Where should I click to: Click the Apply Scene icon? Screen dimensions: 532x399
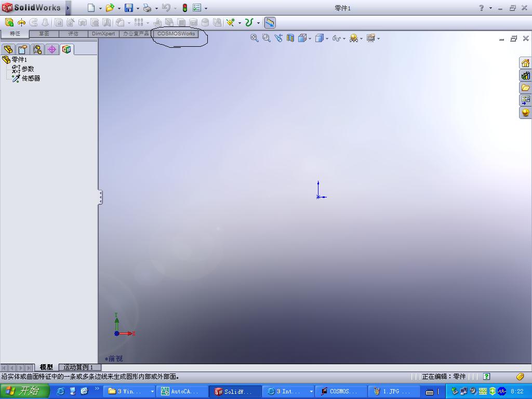pyautogui.click(x=353, y=38)
